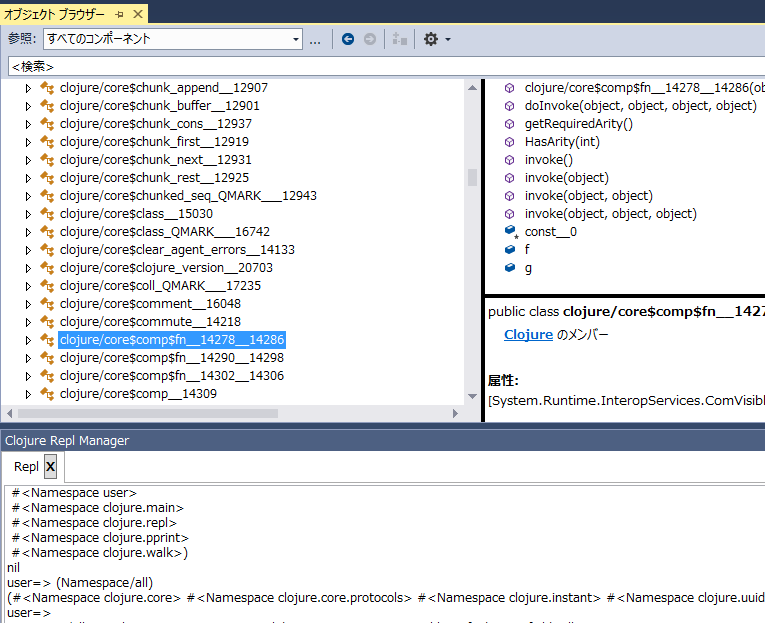Click class icon of clear_agent_errors__14133
Viewport: 765px width, 623px height.
[x=47, y=250]
